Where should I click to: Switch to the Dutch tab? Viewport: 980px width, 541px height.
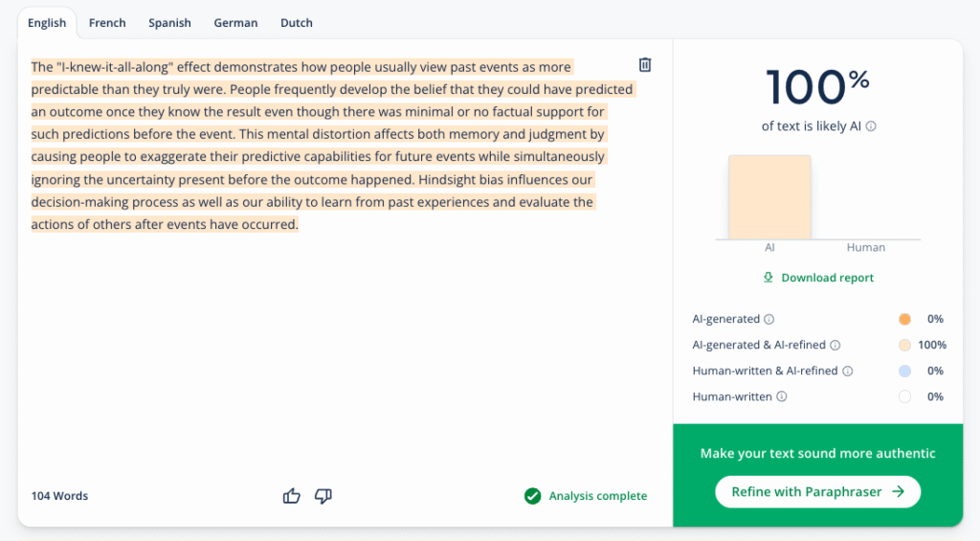click(297, 23)
